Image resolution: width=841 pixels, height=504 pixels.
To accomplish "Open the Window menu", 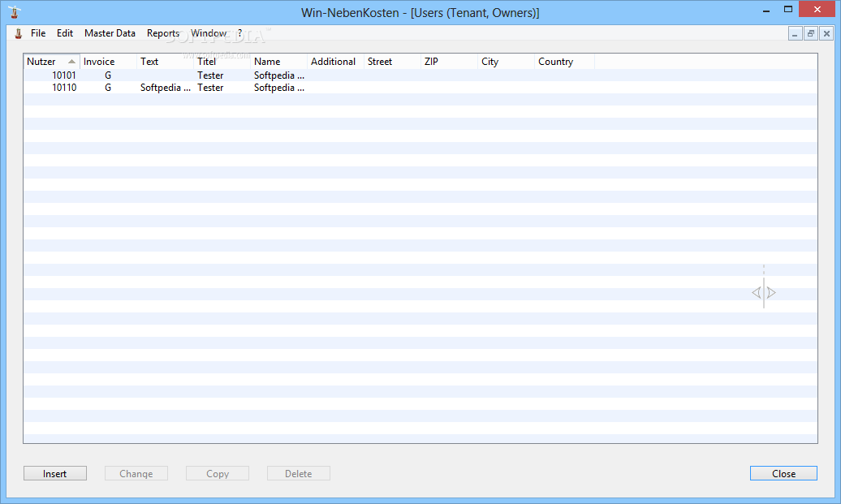I will [x=209, y=33].
